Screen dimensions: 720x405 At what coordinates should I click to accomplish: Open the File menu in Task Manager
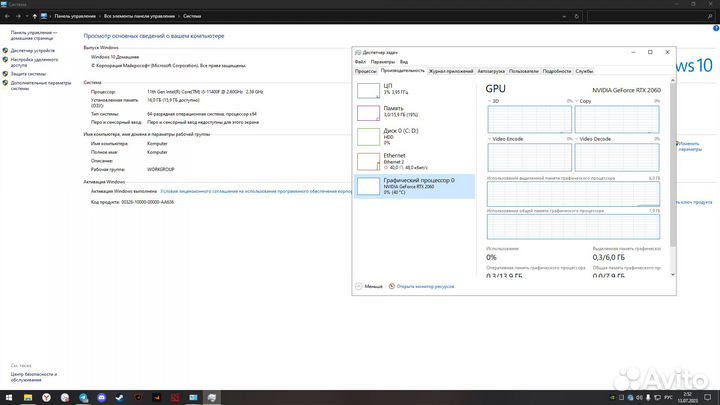click(x=360, y=62)
